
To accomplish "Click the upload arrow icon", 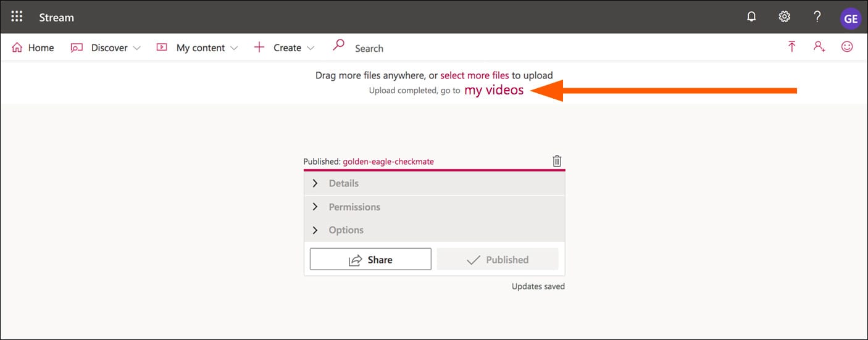I will pyautogui.click(x=791, y=47).
